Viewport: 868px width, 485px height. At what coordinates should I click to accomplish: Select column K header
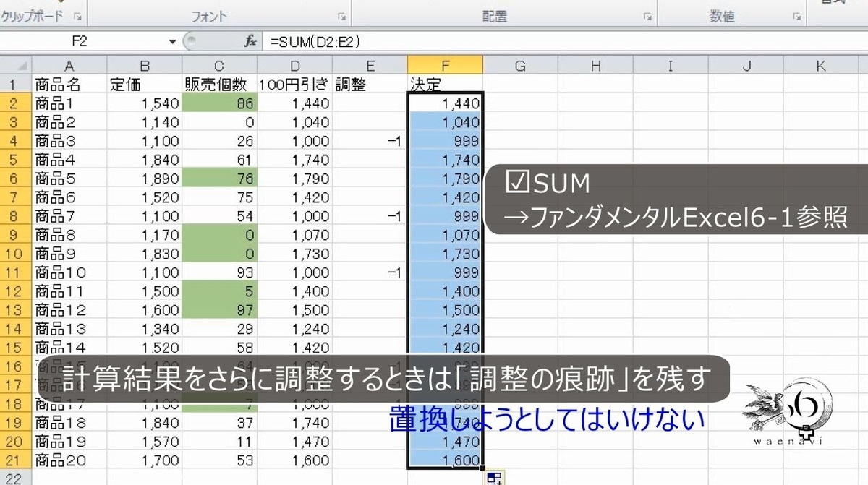(821, 66)
